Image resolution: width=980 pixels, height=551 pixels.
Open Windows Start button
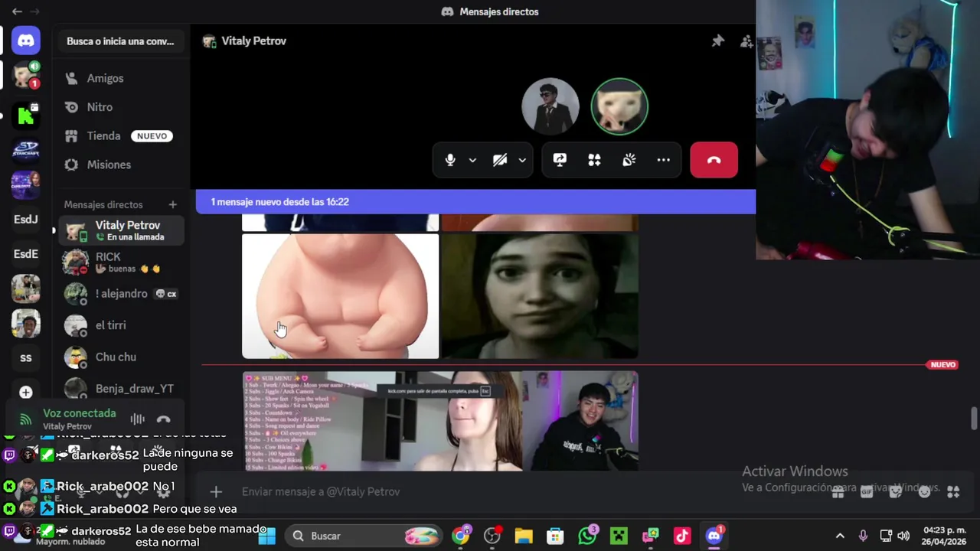(x=266, y=536)
